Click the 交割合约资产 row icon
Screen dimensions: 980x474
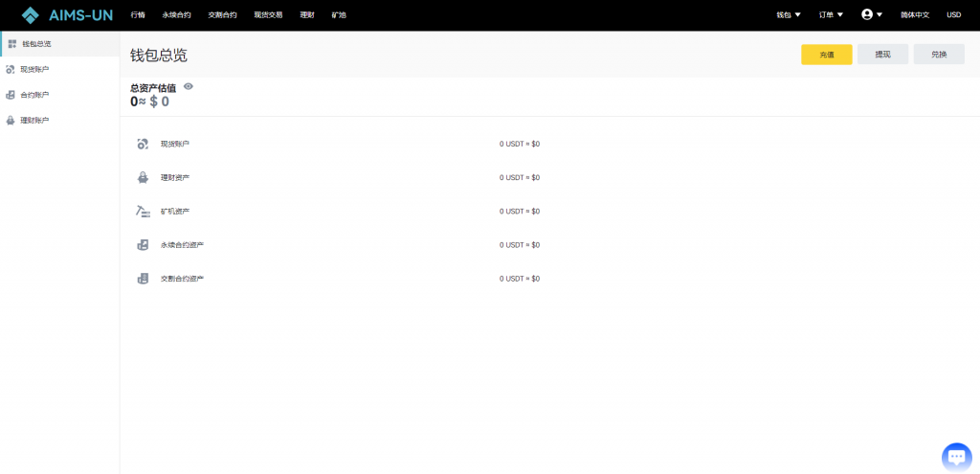[143, 279]
